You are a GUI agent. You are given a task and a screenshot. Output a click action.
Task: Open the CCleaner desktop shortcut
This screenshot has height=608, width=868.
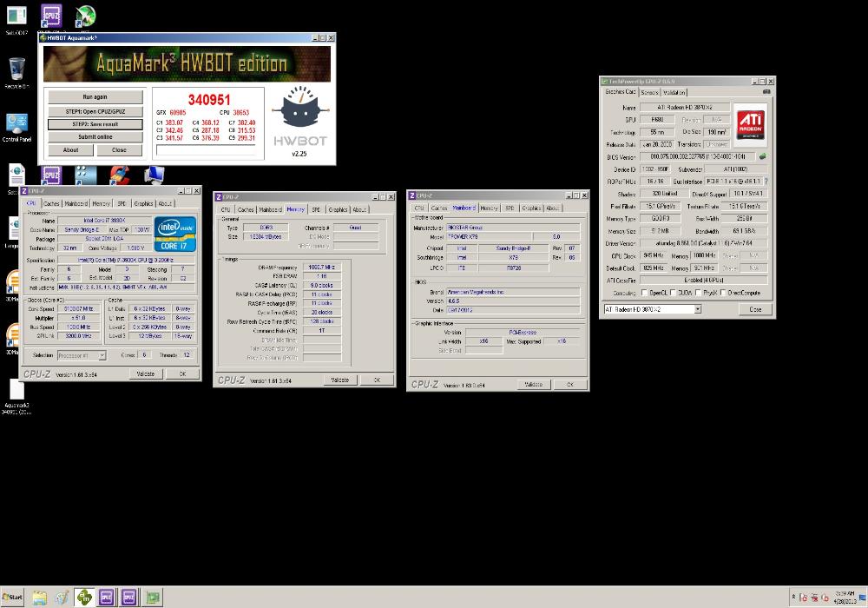119,175
